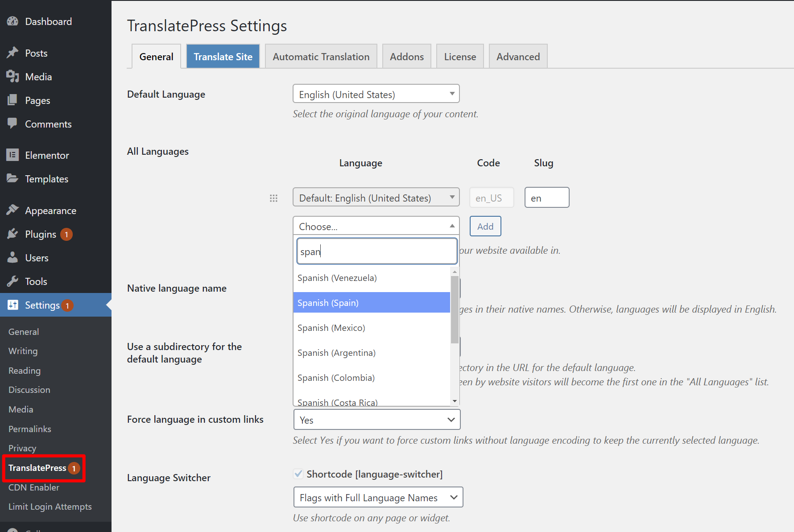Open the Translate Site tab

(x=223, y=57)
